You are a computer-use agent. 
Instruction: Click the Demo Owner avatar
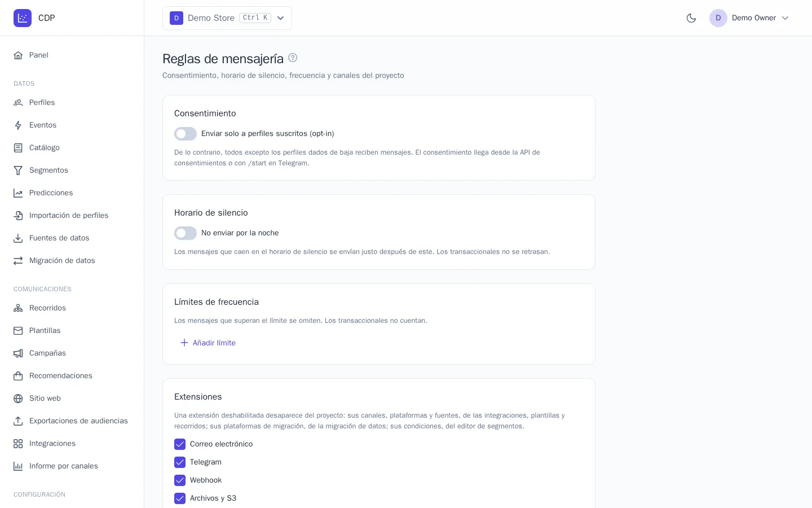(718, 18)
